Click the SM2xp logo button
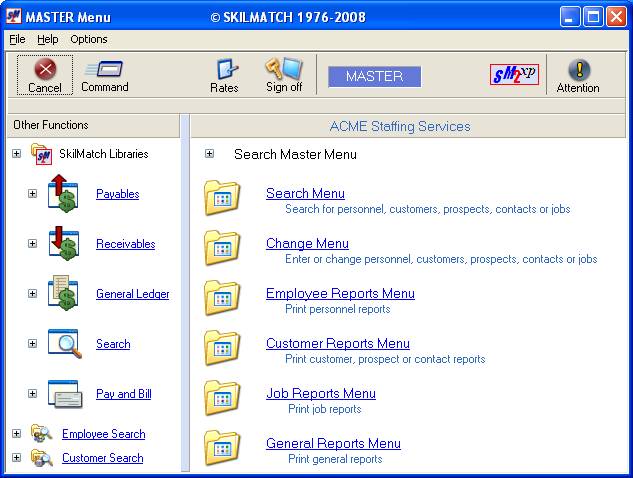Viewport: 633px width, 478px height. tap(514, 74)
